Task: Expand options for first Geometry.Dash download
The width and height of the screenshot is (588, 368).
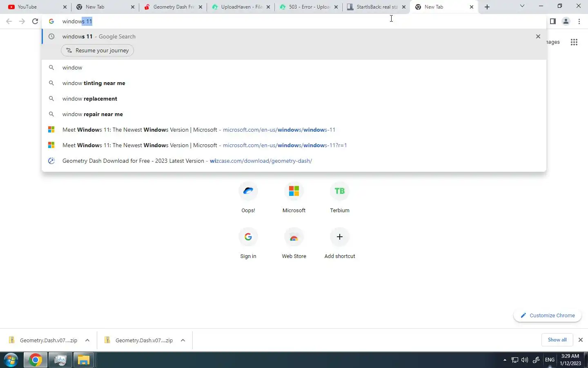Action: pyautogui.click(x=87, y=340)
